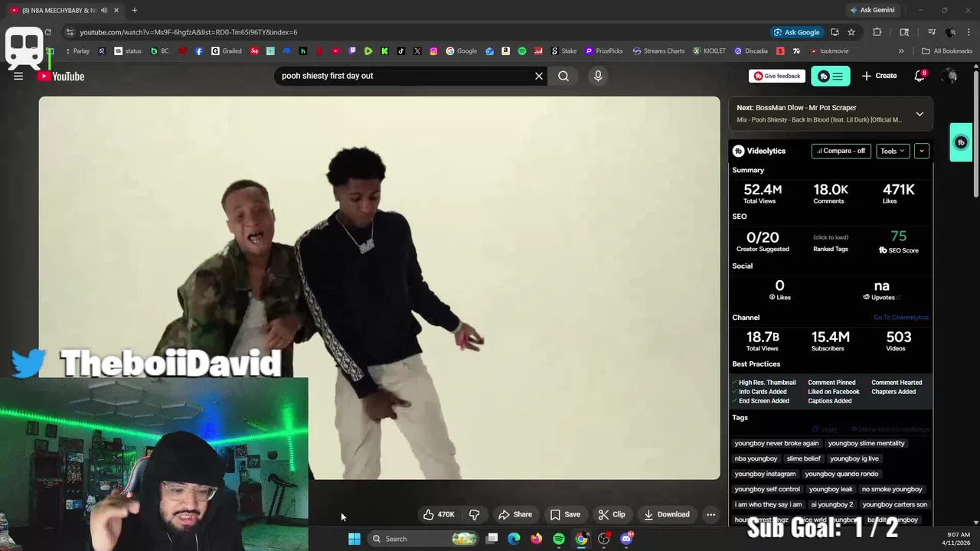This screenshot has height=551, width=980.
Task: Share the video
Action: point(514,514)
